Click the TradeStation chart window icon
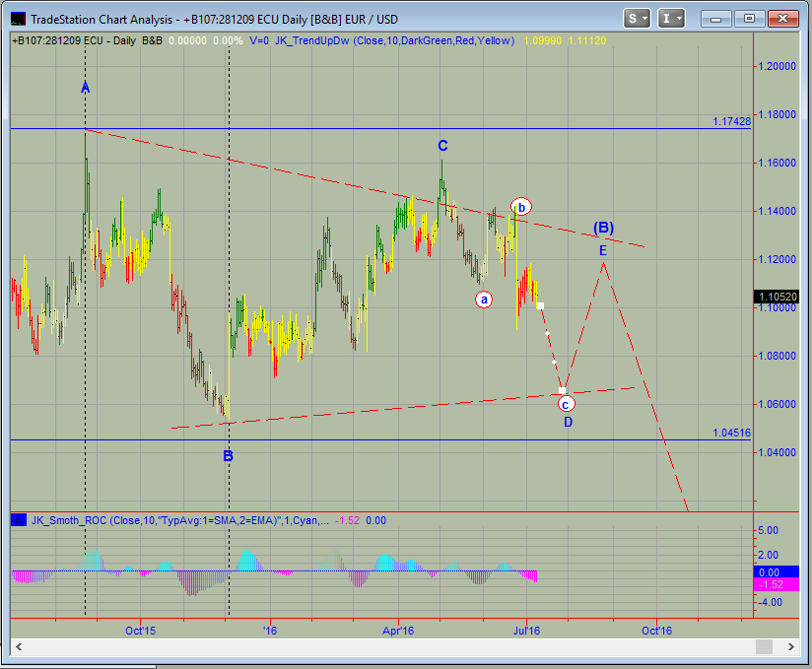 point(17,18)
